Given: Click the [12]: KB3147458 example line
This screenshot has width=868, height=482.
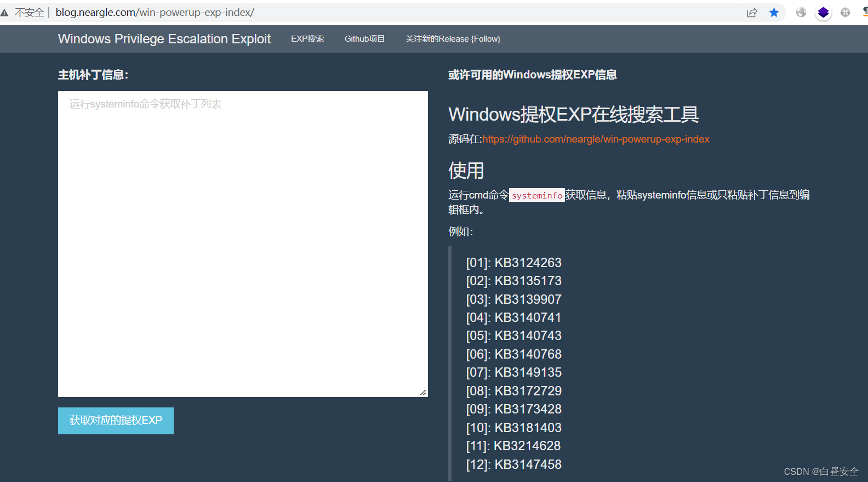Looking at the screenshot, I should (x=514, y=464).
